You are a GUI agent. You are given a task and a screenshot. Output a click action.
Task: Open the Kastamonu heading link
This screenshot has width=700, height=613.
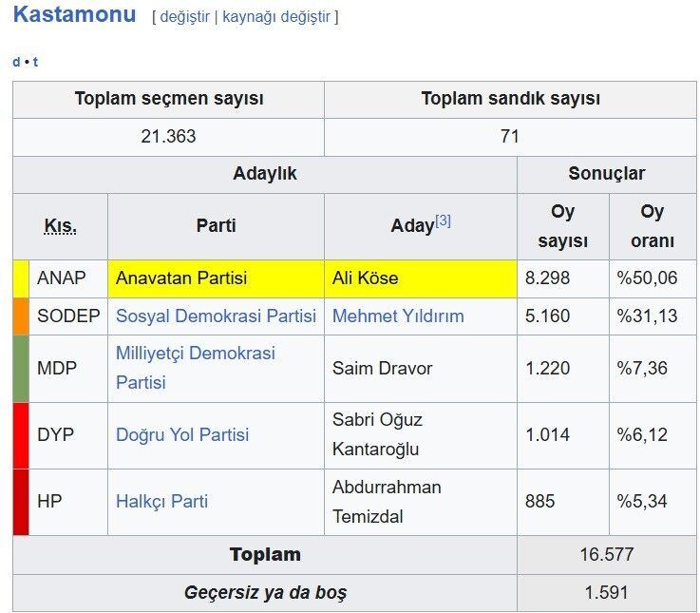[x=74, y=14]
